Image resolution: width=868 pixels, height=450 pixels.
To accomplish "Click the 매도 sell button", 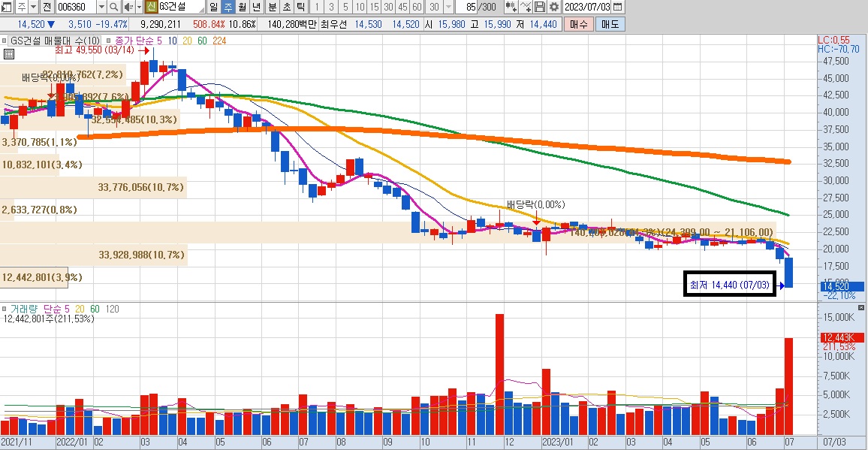I will (610, 24).
